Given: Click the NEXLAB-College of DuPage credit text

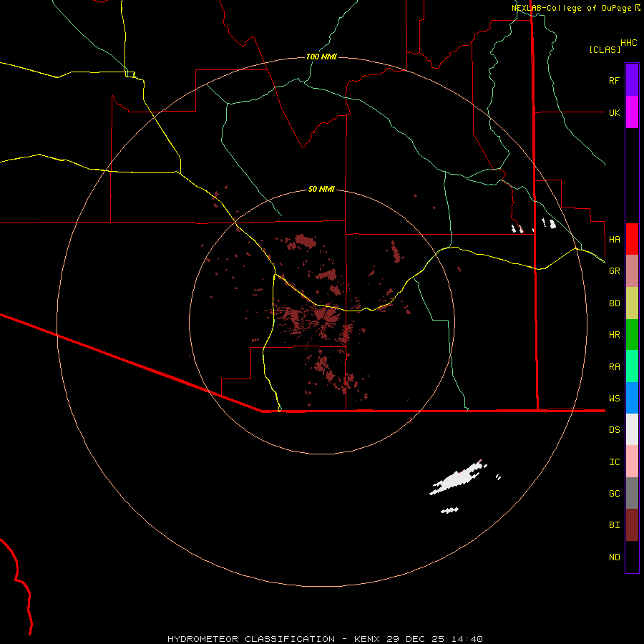Looking at the screenshot, I should click(576, 8).
